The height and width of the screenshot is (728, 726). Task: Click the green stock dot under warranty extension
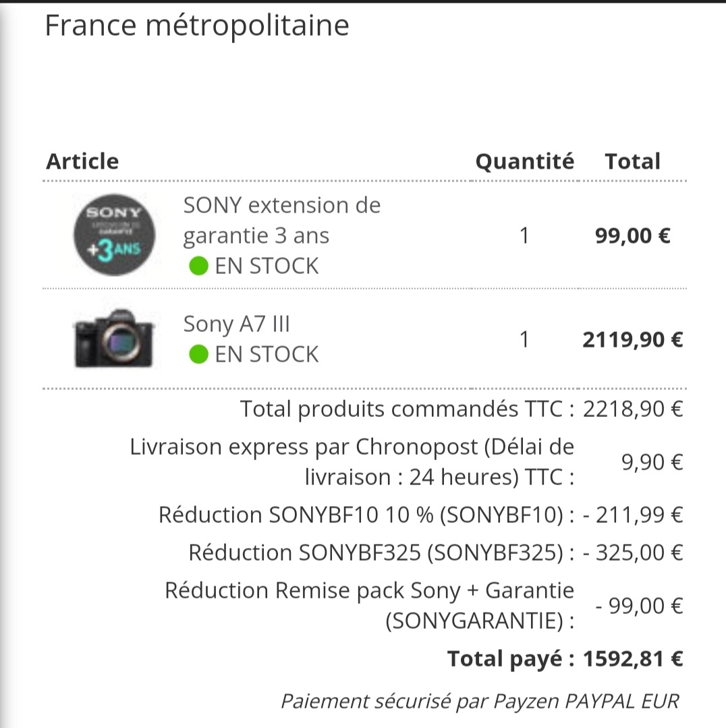click(x=198, y=266)
